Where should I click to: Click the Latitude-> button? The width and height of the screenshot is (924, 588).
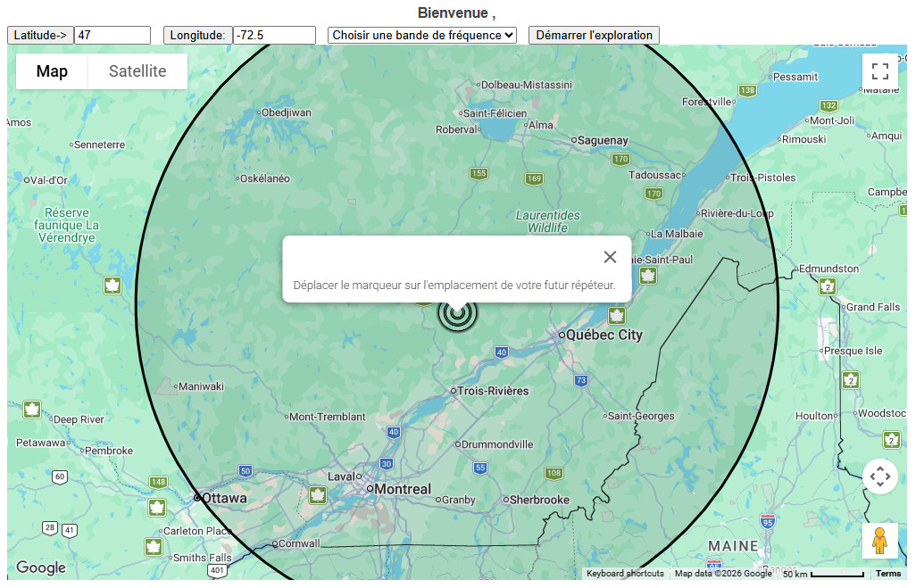[40, 36]
